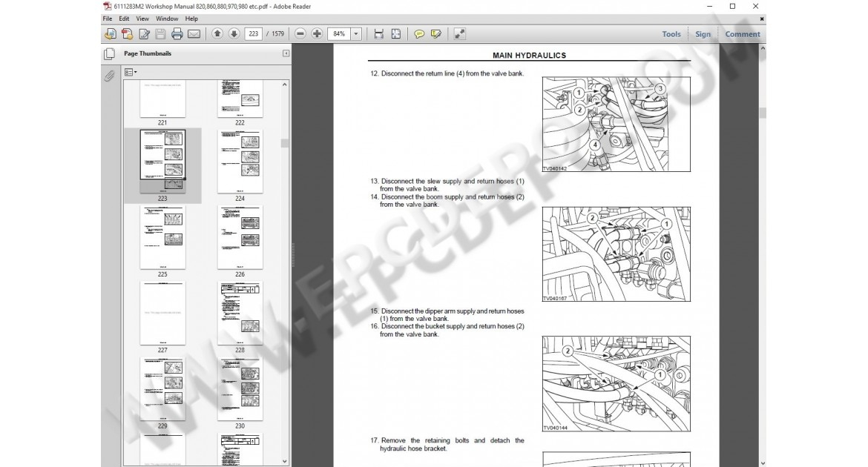Image resolution: width=868 pixels, height=467 pixels.
Task: Click the fit one full page icon
Action: [x=396, y=34]
